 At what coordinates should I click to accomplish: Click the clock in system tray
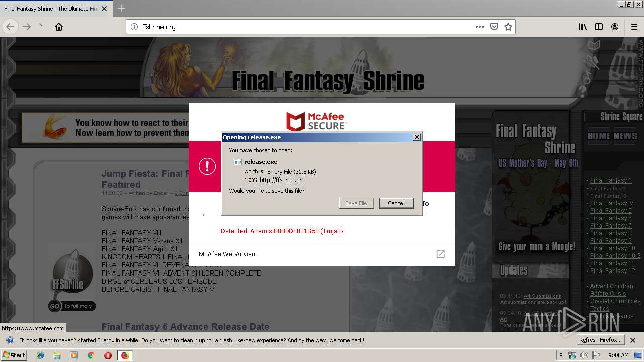[618, 355]
